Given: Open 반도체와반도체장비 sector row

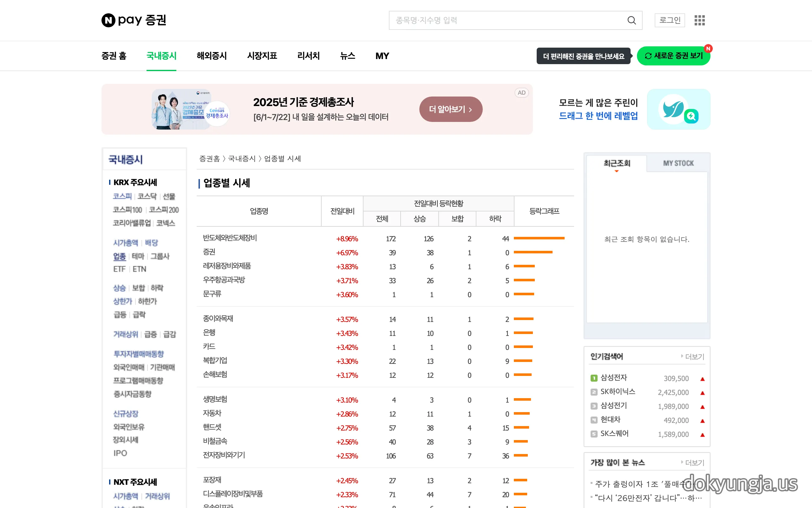Looking at the screenshot, I should pos(230,238).
